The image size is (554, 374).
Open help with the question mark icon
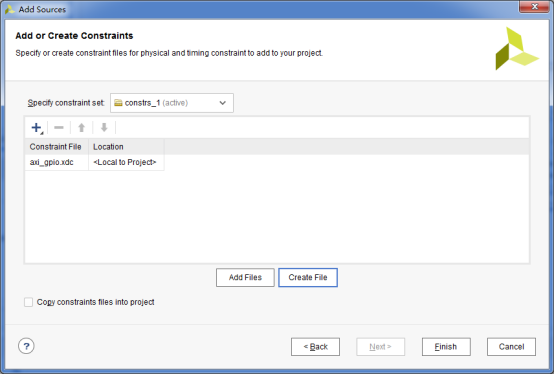[x=26, y=346]
